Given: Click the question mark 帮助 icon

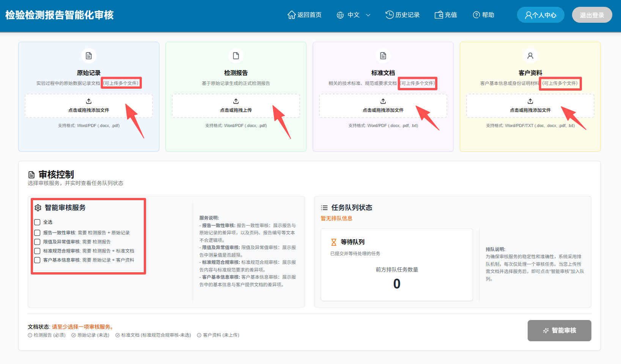Looking at the screenshot, I should pos(476,15).
